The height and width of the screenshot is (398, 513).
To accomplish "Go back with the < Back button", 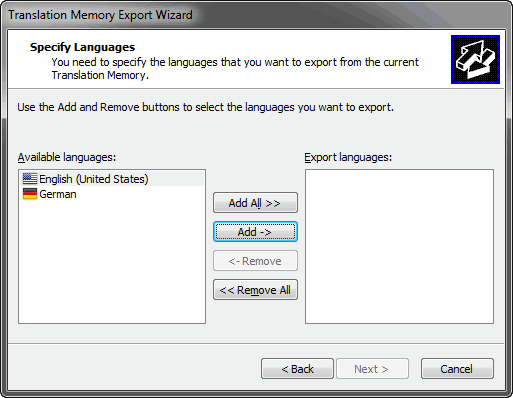I will point(297,369).
